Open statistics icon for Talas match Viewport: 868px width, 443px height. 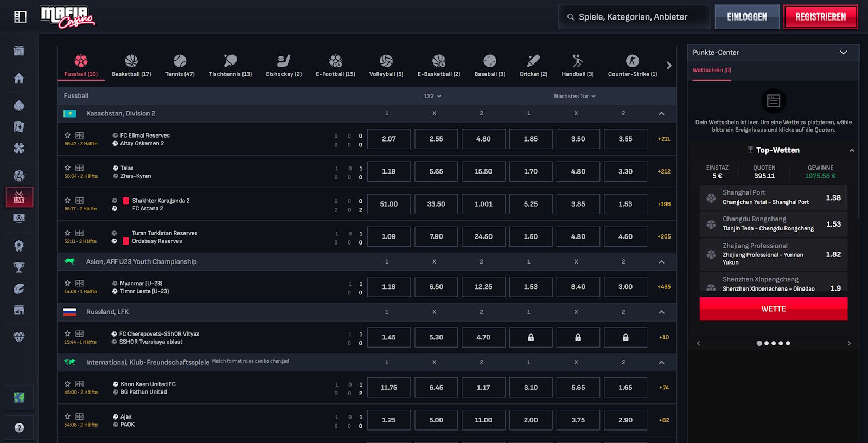pyautogui.click(x=80, y=168)
